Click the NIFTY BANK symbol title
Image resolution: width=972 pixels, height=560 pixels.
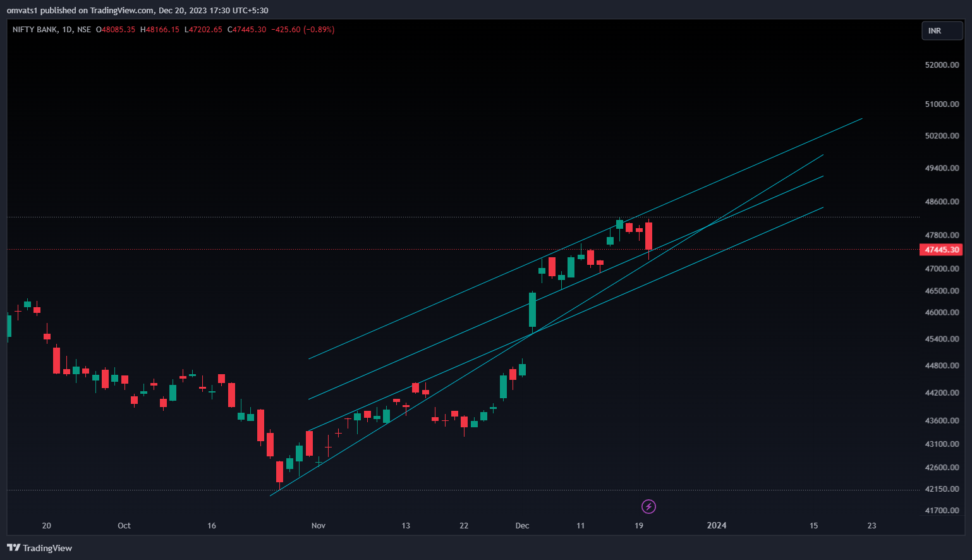(x=35, y=30)
